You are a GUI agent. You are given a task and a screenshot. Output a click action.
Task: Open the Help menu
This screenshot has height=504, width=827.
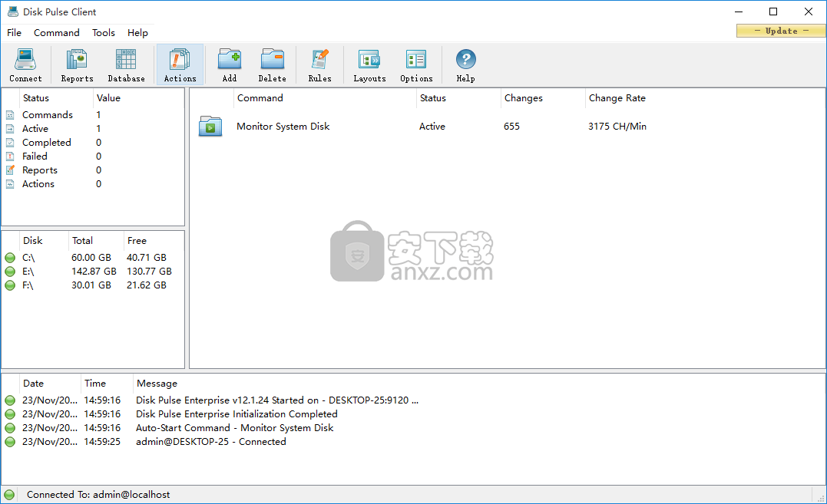[x=137, y=33]
